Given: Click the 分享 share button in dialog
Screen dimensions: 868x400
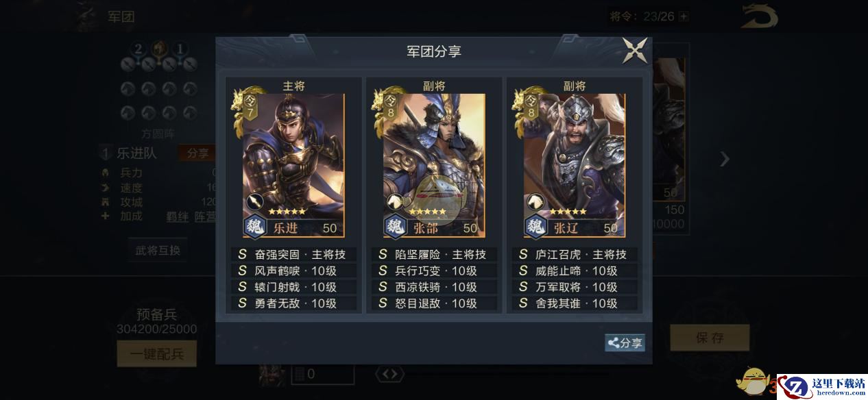Looking at the screenshot, I should pos(625,343).
